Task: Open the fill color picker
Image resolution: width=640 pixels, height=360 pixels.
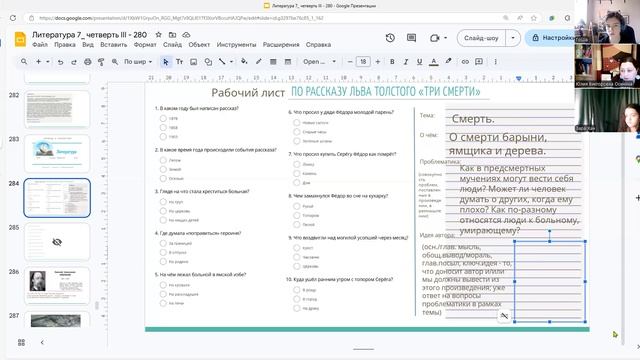Action: point(244,62)
